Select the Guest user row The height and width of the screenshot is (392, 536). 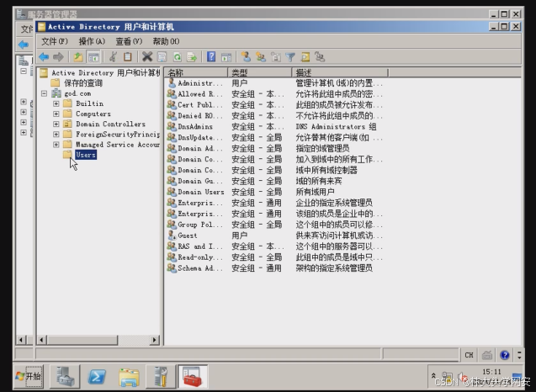coord(275,236)
